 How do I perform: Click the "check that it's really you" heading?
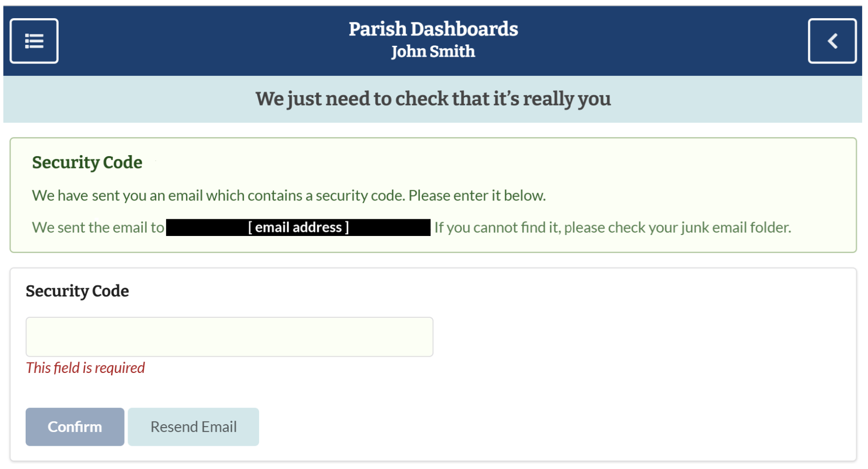click(433, 99)
